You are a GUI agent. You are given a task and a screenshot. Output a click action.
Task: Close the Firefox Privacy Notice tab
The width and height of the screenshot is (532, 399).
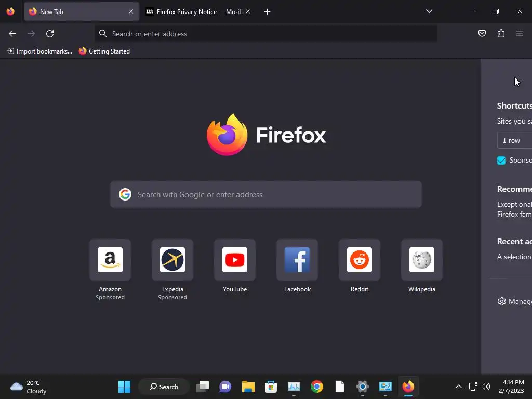[x=248, y=11]
